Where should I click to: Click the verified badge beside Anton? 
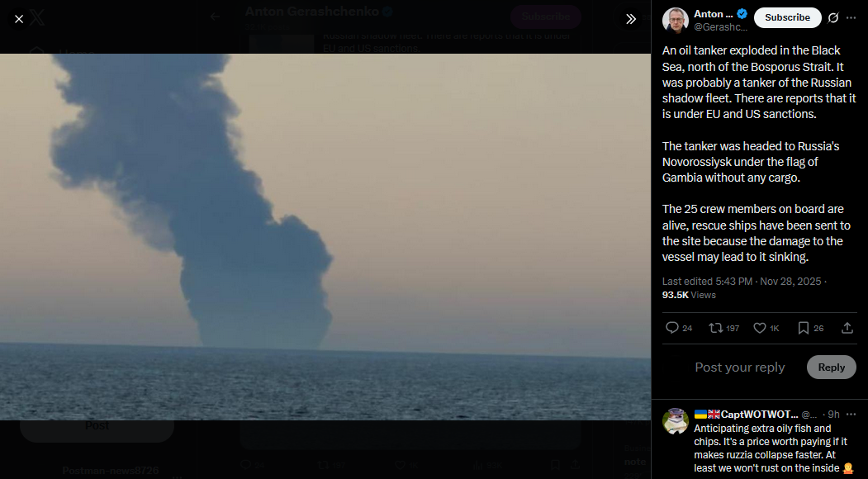point(742,14)
